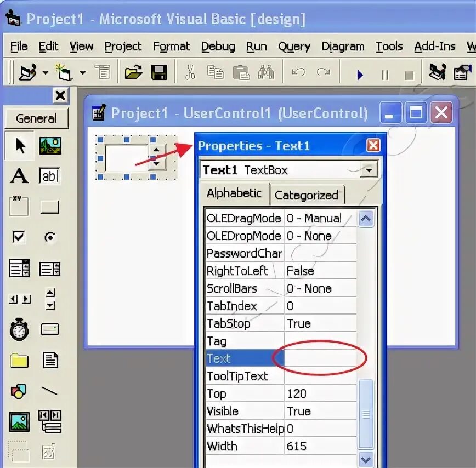Open the Properties Window toolbar icon
This screenshot has height=468, width=476.
[x=462, y=72]
